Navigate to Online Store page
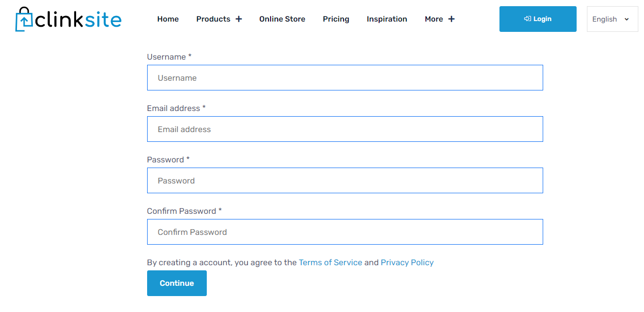 click(x=282, y=19)
